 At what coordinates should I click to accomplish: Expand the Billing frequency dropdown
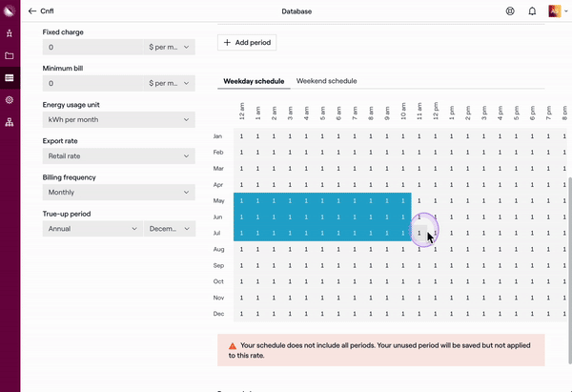[118, 192]
